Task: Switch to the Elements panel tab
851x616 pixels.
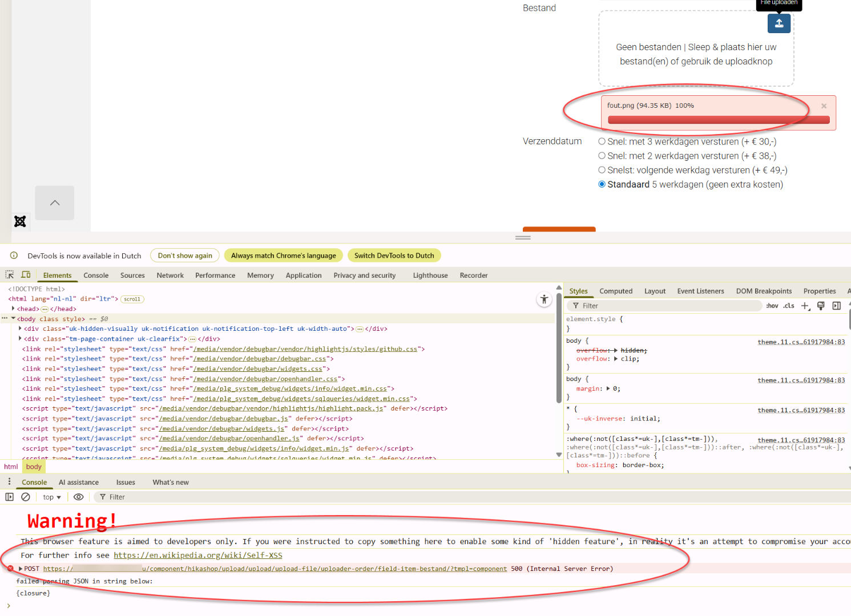Action: coord(58,275)
